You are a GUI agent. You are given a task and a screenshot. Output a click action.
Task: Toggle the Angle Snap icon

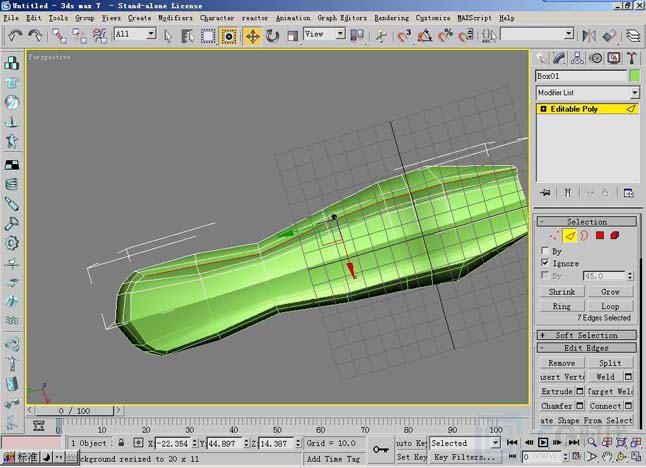[x=424, y=36]
